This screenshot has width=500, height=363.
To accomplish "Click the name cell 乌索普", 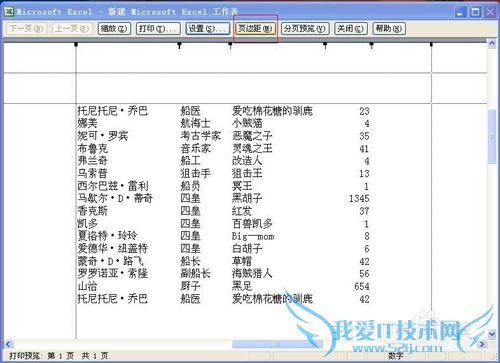I will tap(93, 173).
